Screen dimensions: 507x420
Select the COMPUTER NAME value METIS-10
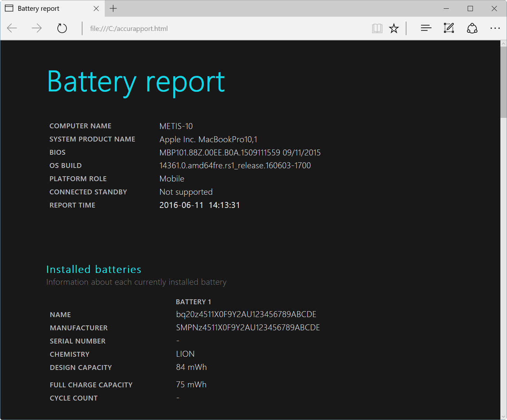tap(176, 126)
